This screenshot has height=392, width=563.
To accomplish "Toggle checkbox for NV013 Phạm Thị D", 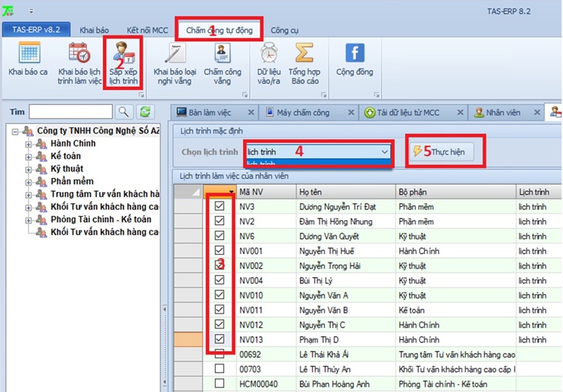I will coord(220,339).
